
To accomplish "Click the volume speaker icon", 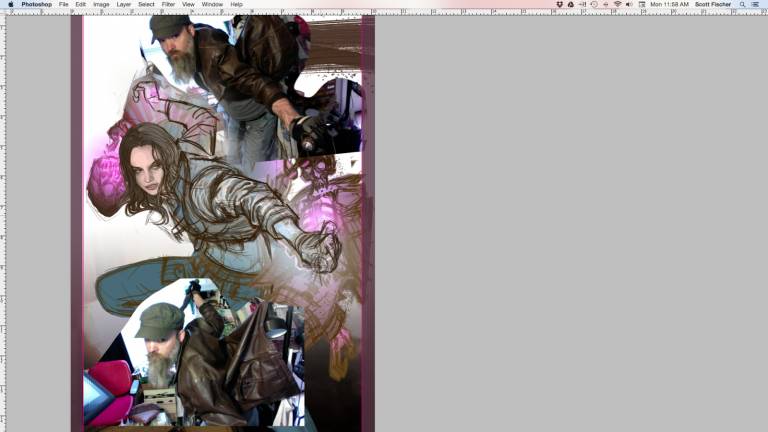I will (629, 4).
